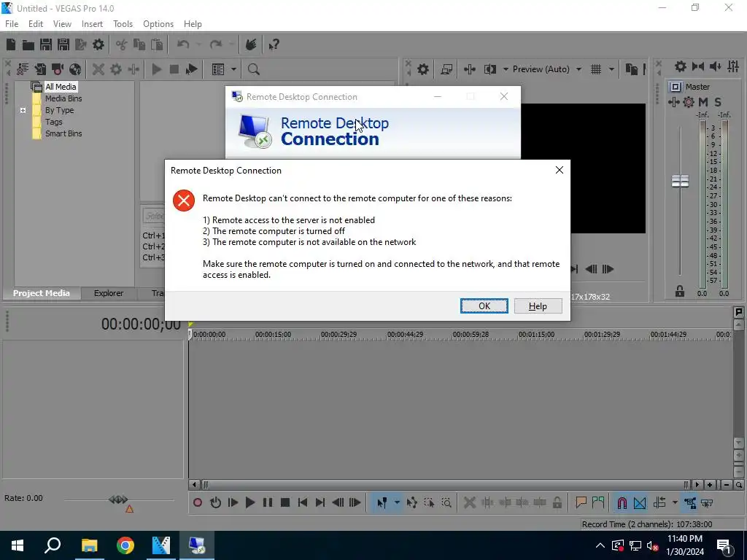Expand the By Type tree node
Image resolution: width=747 pixels, height=560 pixels.
[x=23, y=111]
